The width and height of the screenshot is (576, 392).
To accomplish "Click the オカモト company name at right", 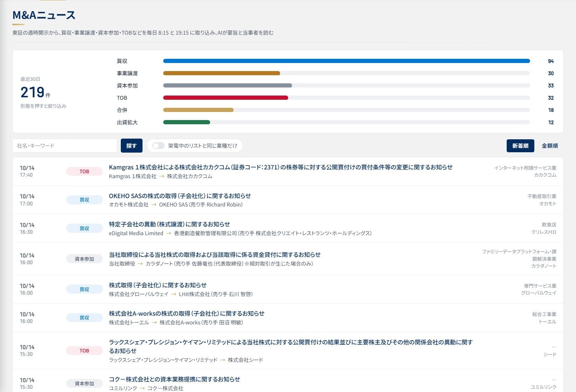I will (548, 203).
